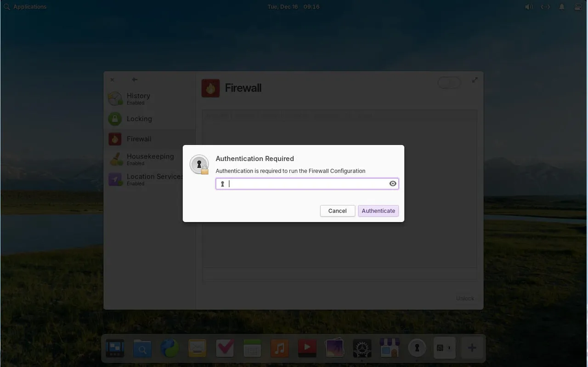588x367 pixels.
Task: Go back using the navigation arrow
Action: click(x=134, y=80)
